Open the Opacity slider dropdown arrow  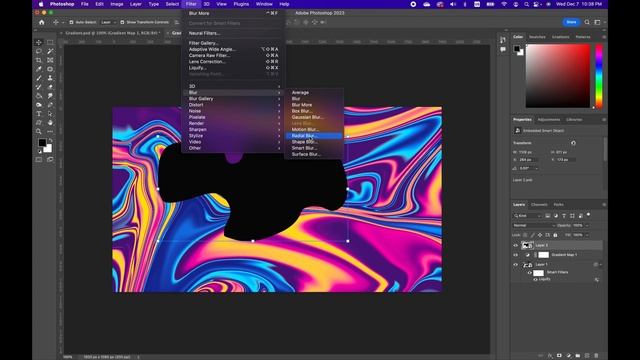coord(587,225)
